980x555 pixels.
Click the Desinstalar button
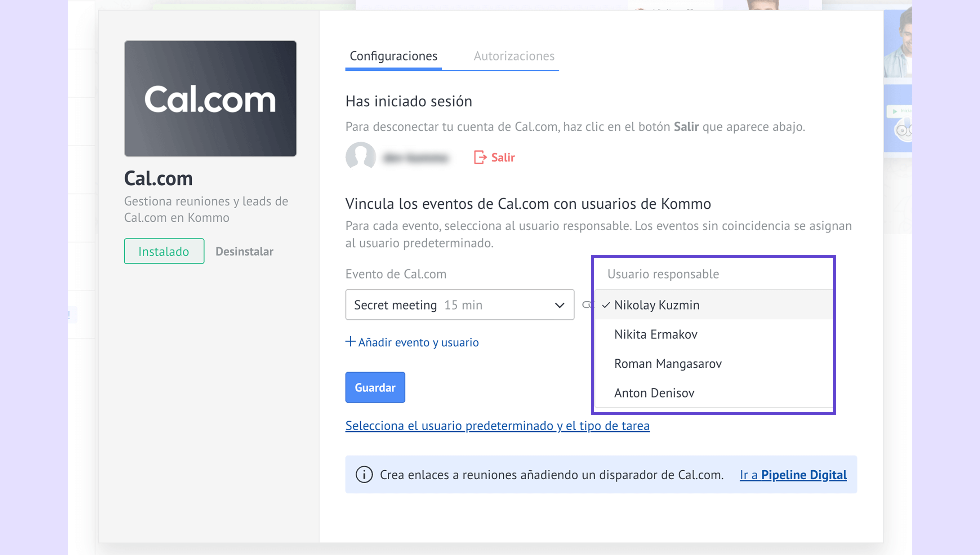(244, 252)
